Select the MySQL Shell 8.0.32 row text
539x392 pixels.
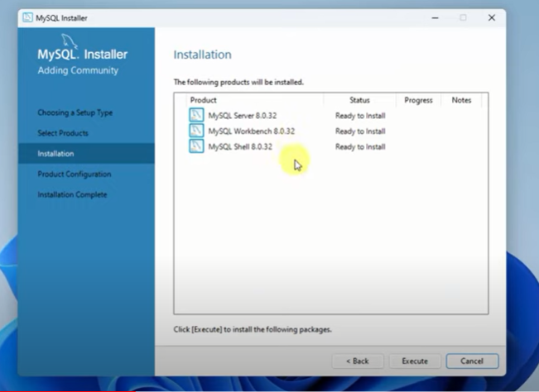(x=240, y=146)
